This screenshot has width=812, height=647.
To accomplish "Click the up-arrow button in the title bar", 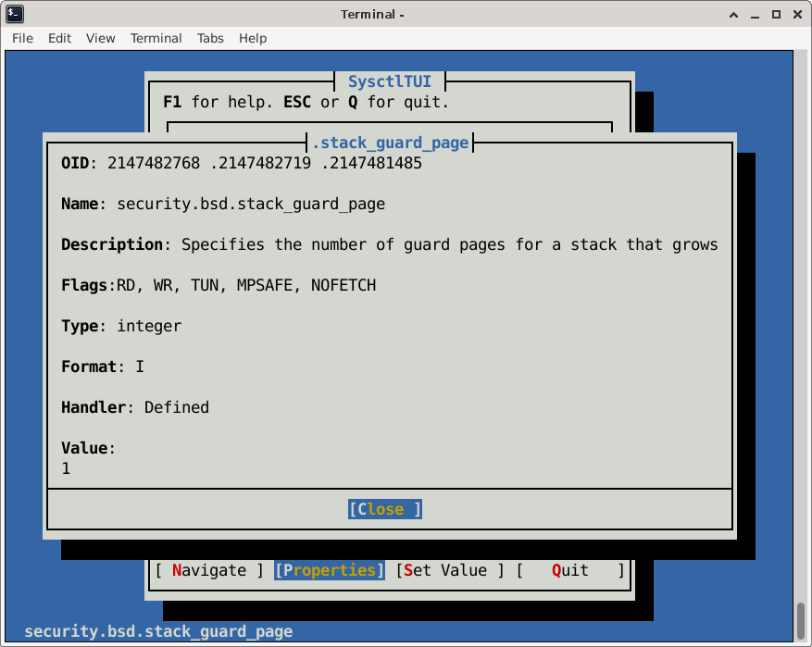I will tap(731, 14).
